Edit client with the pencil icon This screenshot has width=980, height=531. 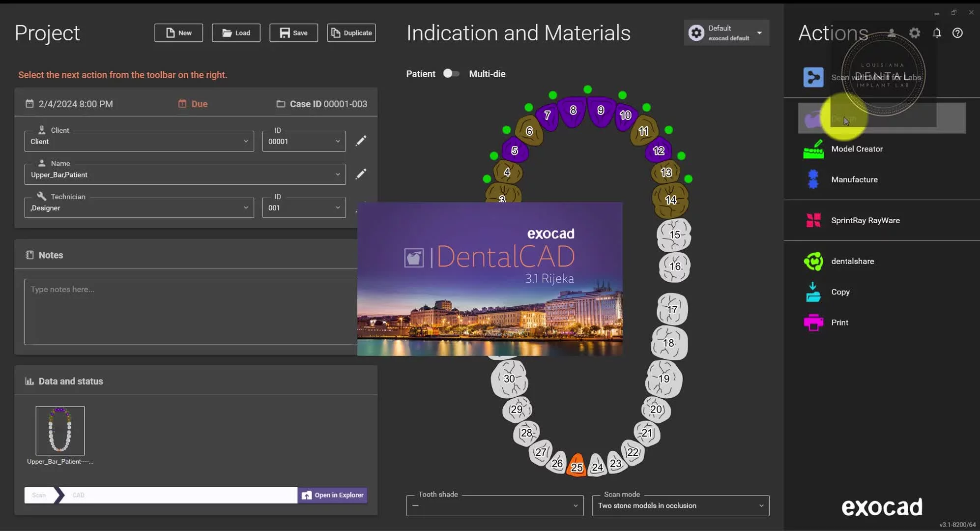point(361,141)
